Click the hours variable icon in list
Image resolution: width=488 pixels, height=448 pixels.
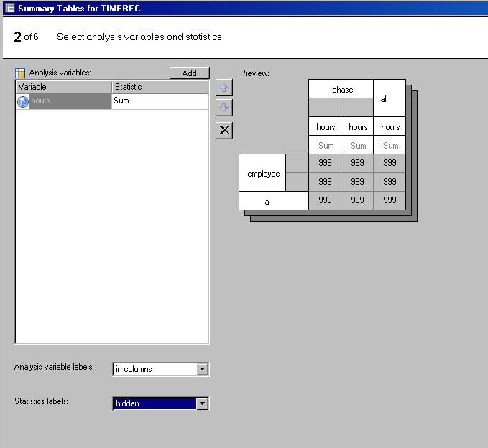click(23, 101)
